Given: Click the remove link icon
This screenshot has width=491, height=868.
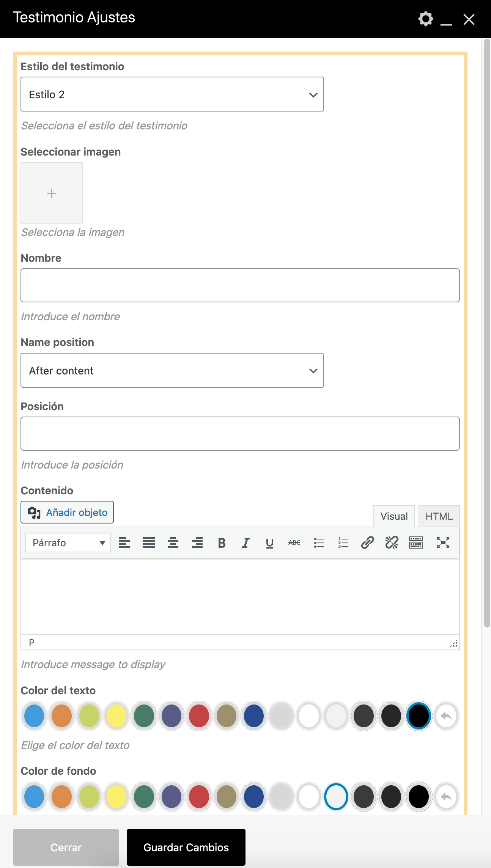Looking at the screenshot, I should click(392, 543).
